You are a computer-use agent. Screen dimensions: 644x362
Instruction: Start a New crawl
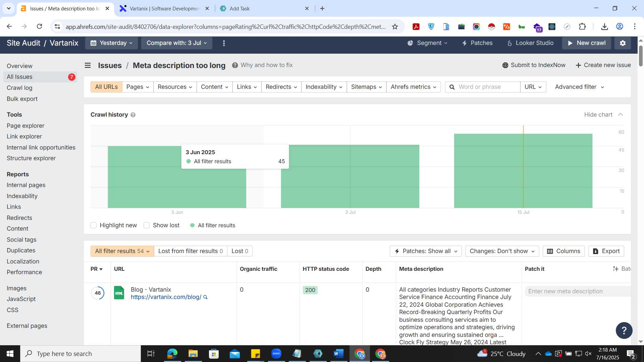click(x=586, y=43)
